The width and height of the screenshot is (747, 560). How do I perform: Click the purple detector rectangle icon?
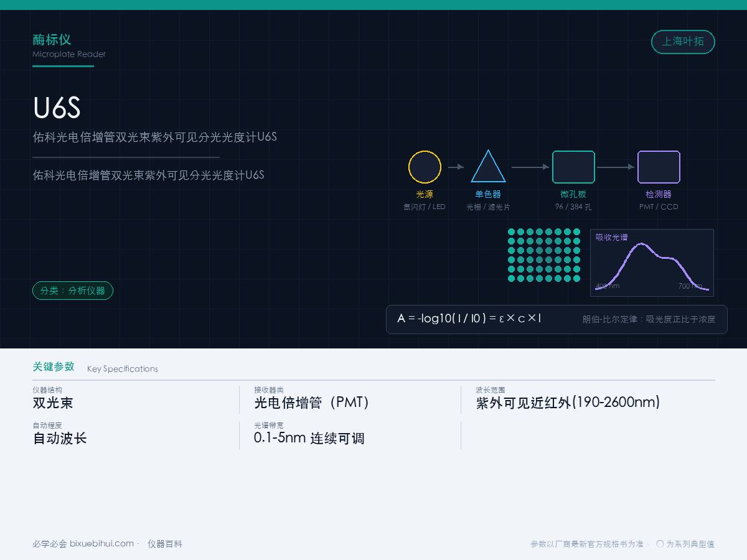[659, 167]
